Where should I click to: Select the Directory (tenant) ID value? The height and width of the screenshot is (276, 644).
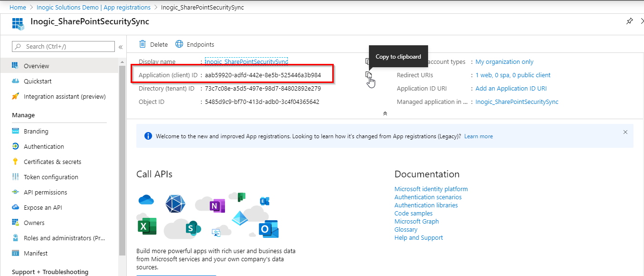(x=263, y=88)
